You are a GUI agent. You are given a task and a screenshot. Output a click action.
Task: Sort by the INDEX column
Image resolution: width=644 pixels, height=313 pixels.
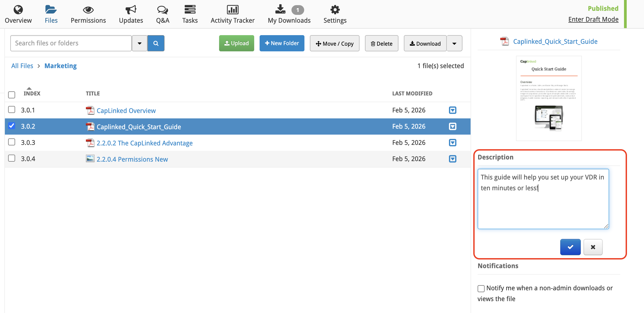click(x=32, y=94)
